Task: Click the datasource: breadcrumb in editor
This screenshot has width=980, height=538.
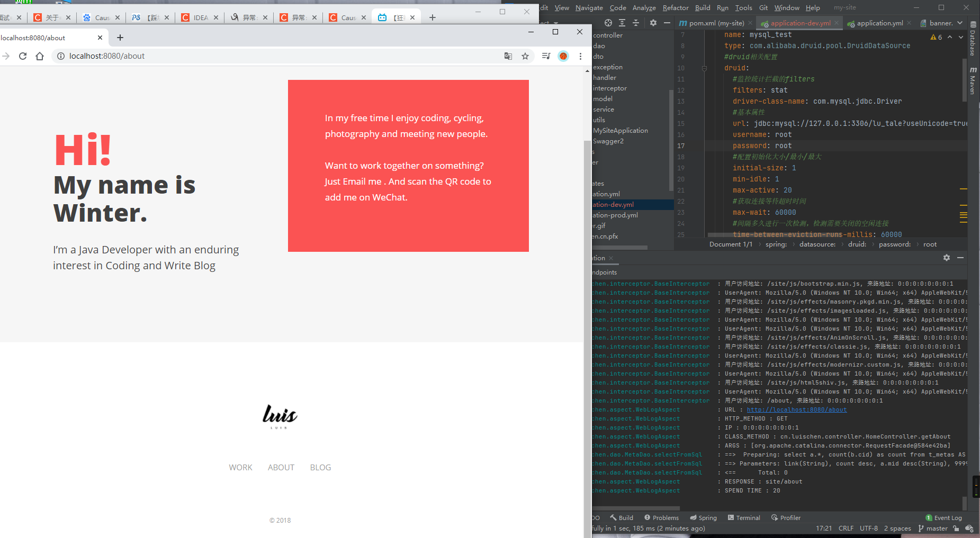Action: click(817, 244)
